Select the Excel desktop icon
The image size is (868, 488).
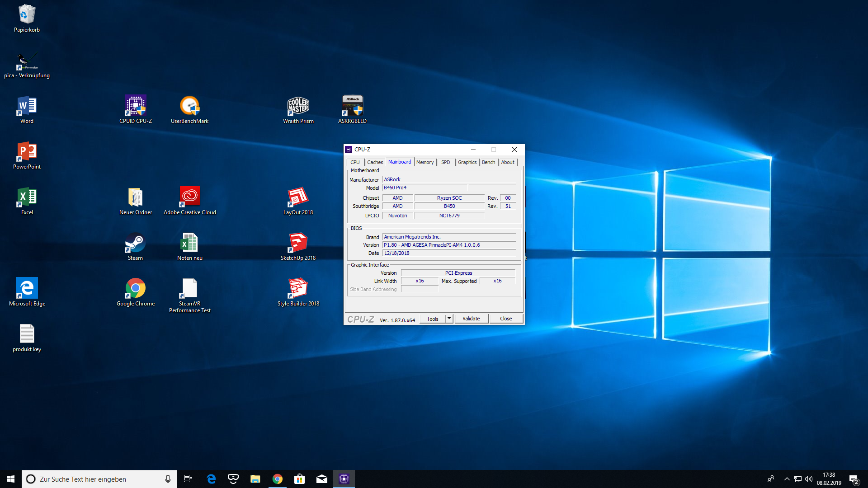click(27, 202)
